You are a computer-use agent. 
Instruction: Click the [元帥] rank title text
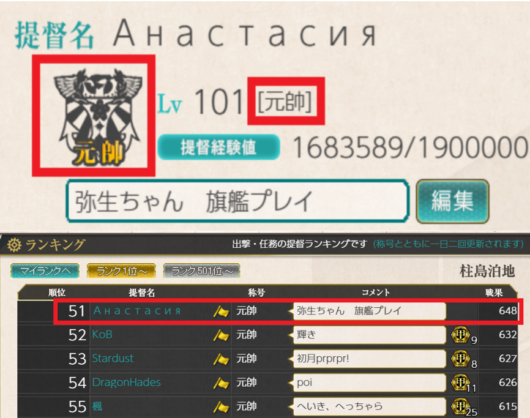pyautogui.click(x=285, y=101)
